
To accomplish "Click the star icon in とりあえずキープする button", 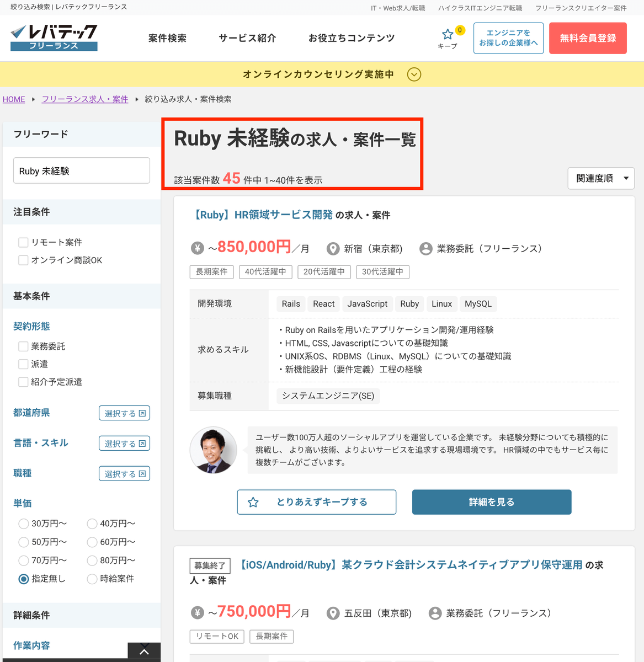I will click(x=253, y=502).
